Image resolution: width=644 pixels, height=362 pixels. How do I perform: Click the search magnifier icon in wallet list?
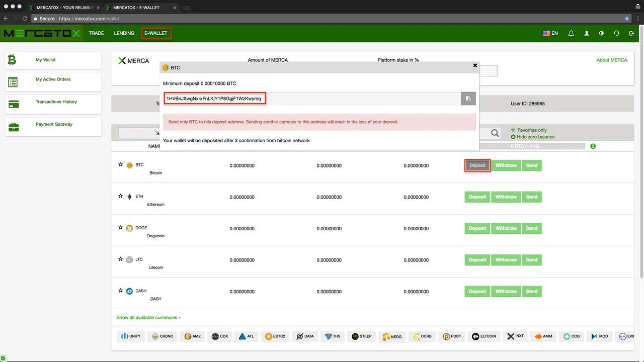(495, 133)
